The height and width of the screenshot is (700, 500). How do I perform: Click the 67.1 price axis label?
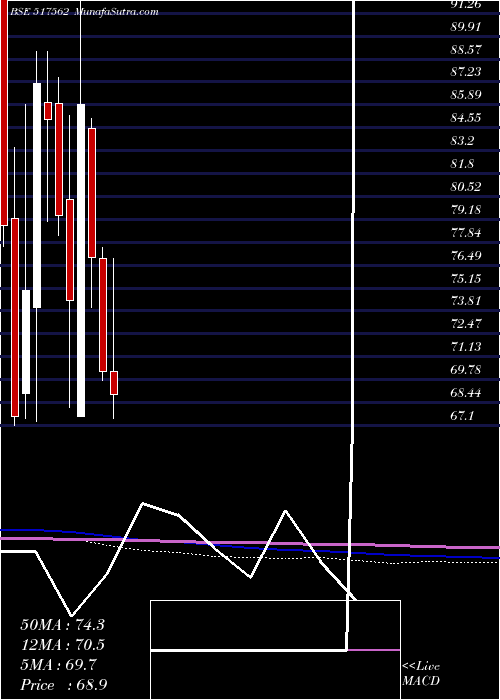click(462, 416)
